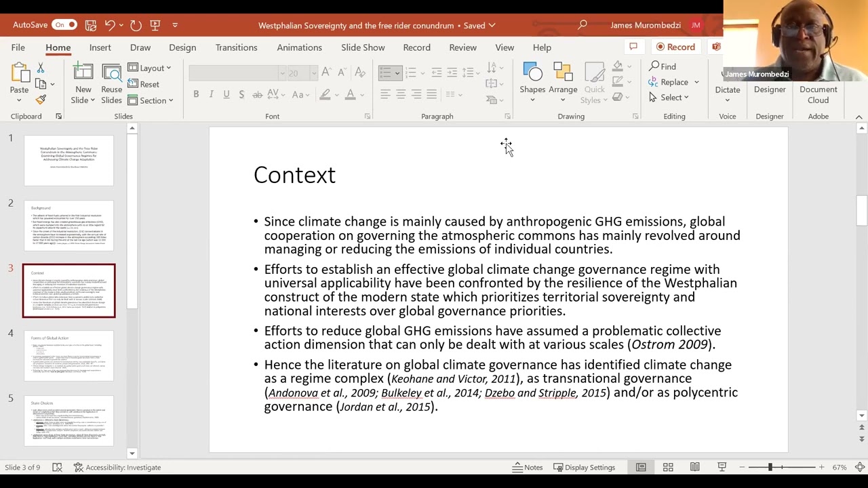Image resolution: width=868 pixels, height=488 pixels.
Task: Open the Numbering dropdown arrow
Action: click(422, 73)
